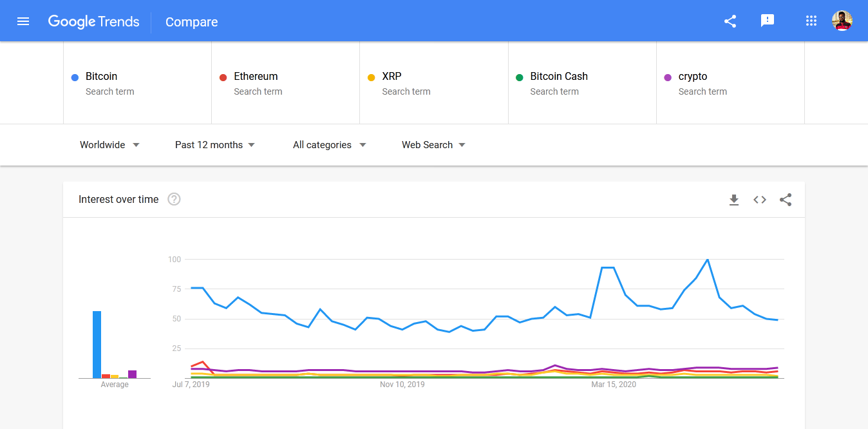Viewport: 868px width, 429px height.
Task: Select the Ethereum search term
Action: [x=256, y=77]
